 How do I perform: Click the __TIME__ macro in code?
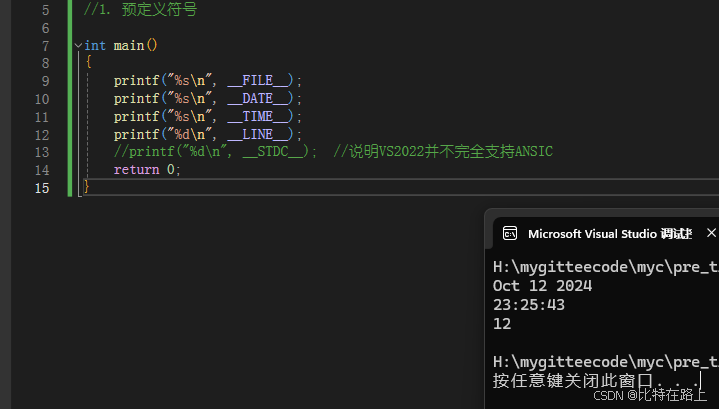(259, 116)
